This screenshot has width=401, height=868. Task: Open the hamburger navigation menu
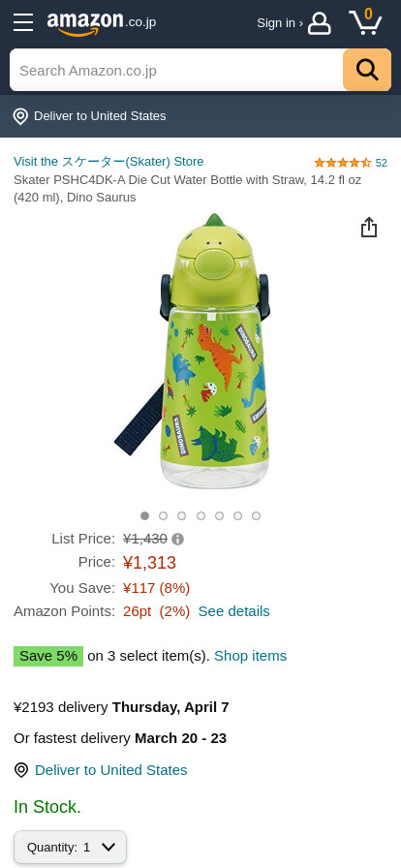pyautogui.click(x=23, y=22)
